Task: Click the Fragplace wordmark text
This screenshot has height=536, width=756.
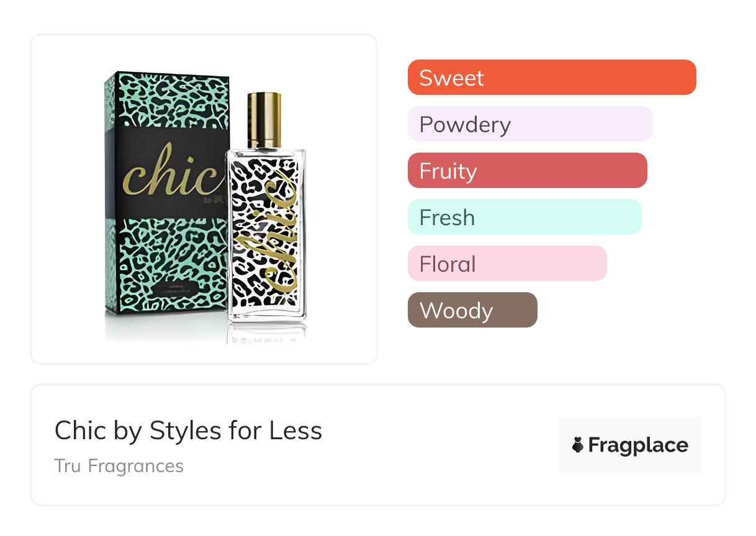Action: [x=638, y=445]
